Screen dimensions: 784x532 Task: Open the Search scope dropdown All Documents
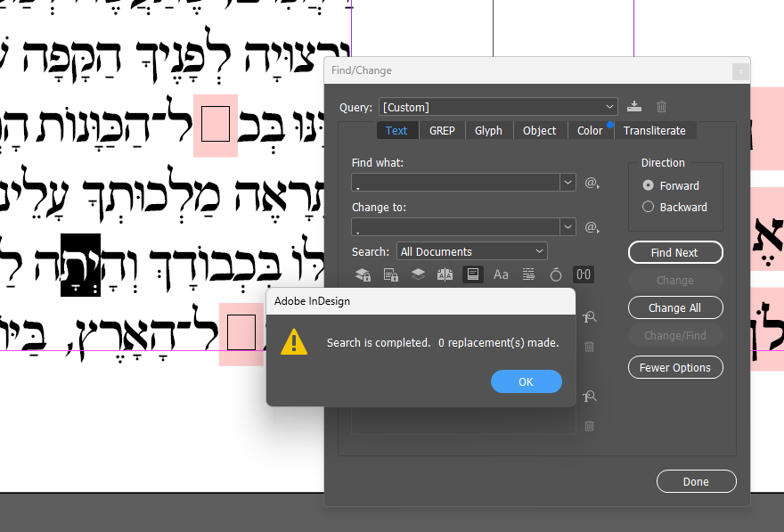pos(472,251)
